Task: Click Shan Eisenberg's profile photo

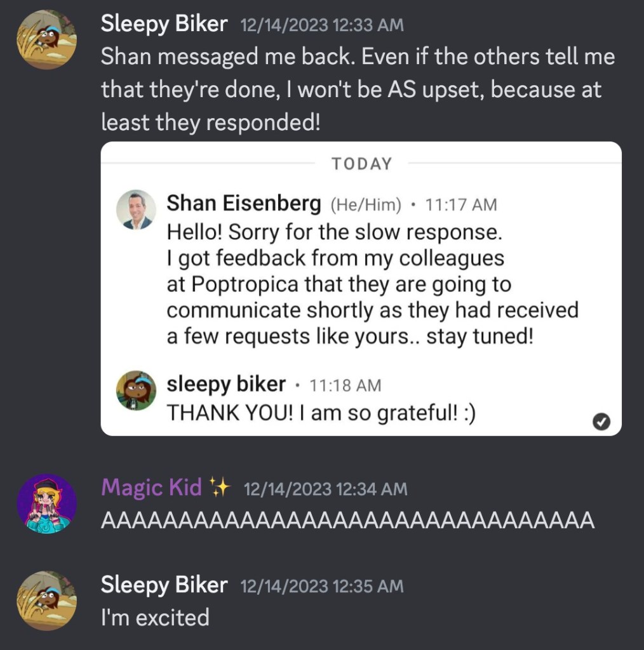Action: point(136,209)
